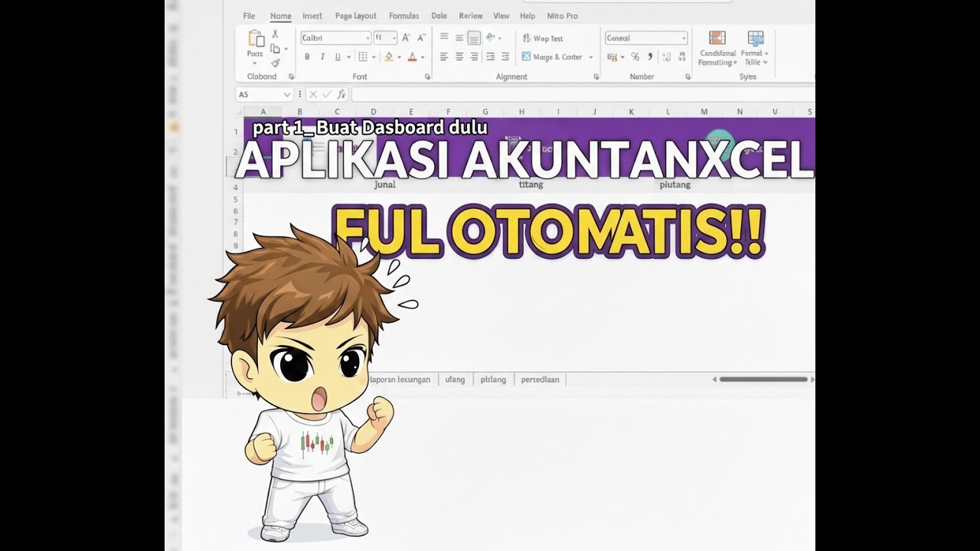Open the Clipboard group dialog launcher
This screenshot has height=551, width=980.
click(x=291, y=77)
